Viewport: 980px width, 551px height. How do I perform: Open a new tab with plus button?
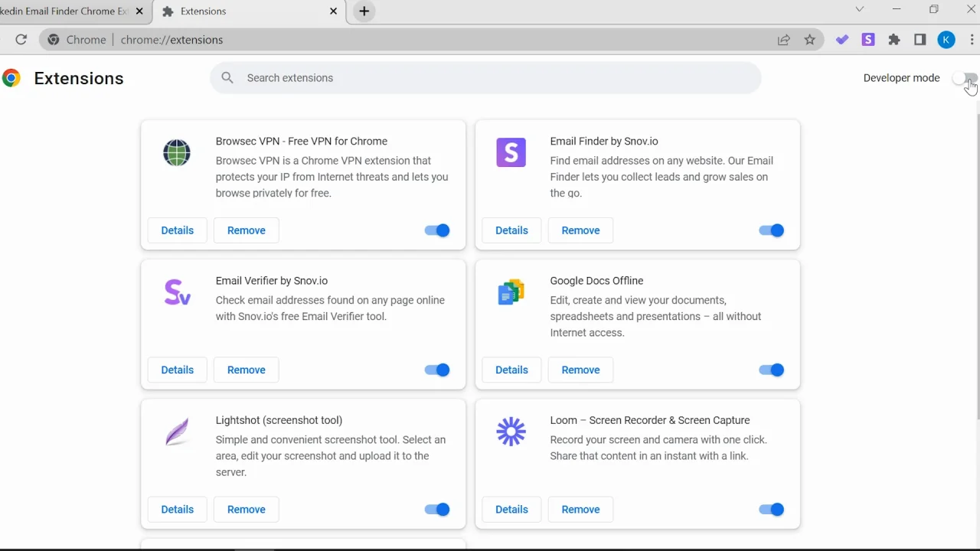pyautogui.click(x=364, y=11)
